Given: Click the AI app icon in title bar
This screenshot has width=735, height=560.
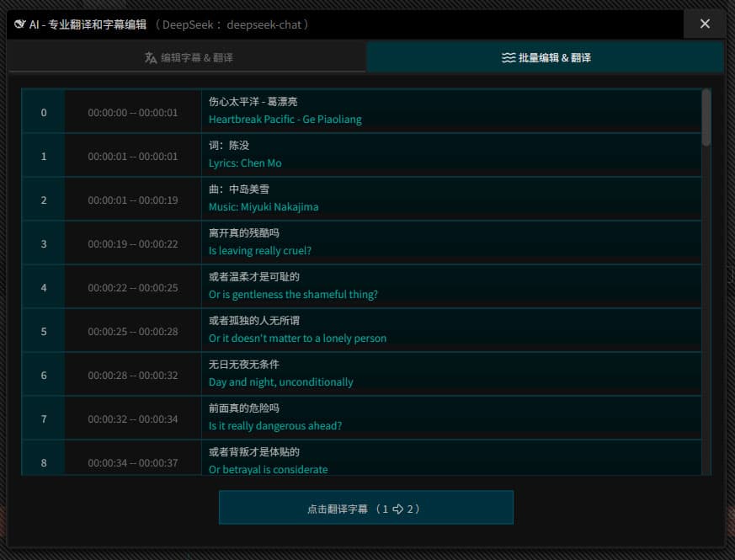Looking at the screenshot, I should tap(19, 24).
